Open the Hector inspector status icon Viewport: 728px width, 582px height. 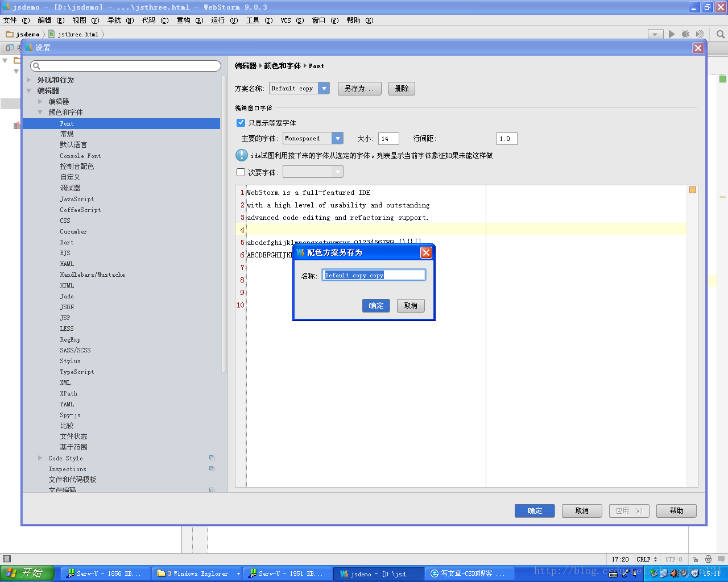tap(708, 559)
